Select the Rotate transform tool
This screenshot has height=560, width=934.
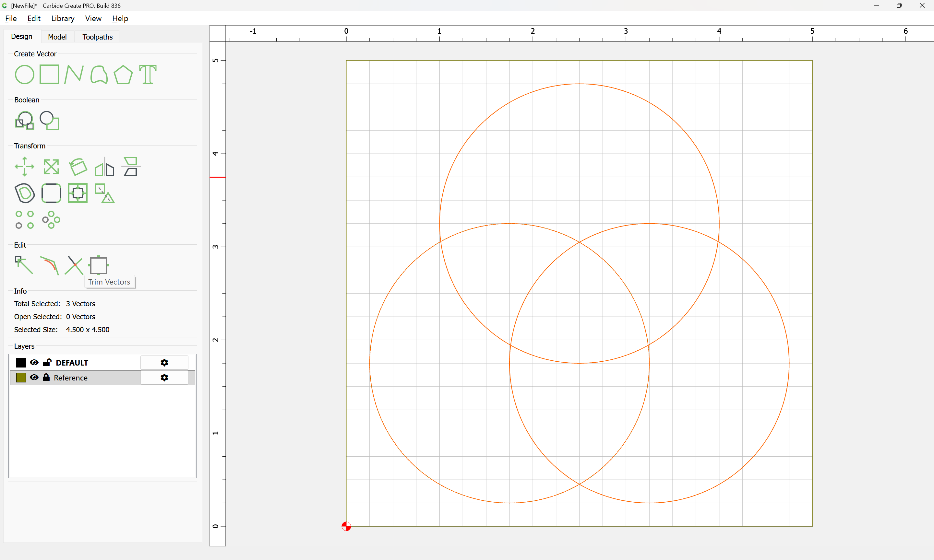click(x=78, y=167)
